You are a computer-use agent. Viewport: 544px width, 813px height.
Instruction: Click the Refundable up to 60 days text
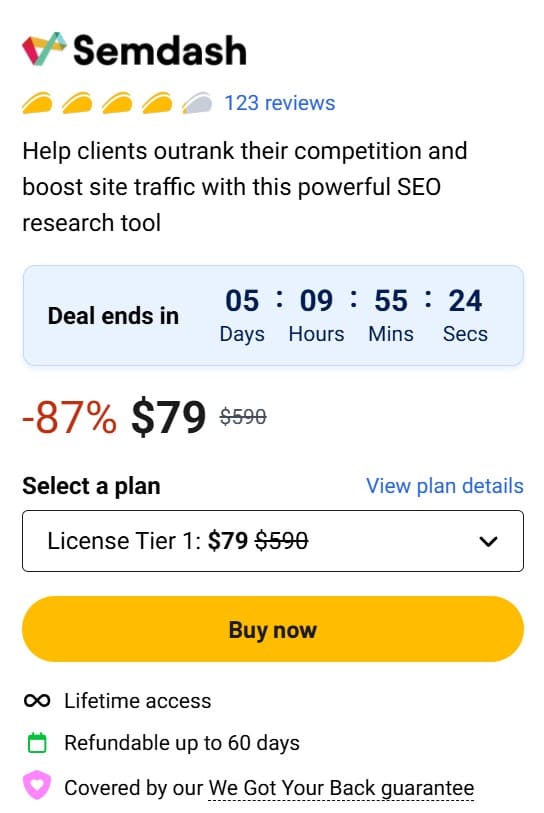[182, 743]
